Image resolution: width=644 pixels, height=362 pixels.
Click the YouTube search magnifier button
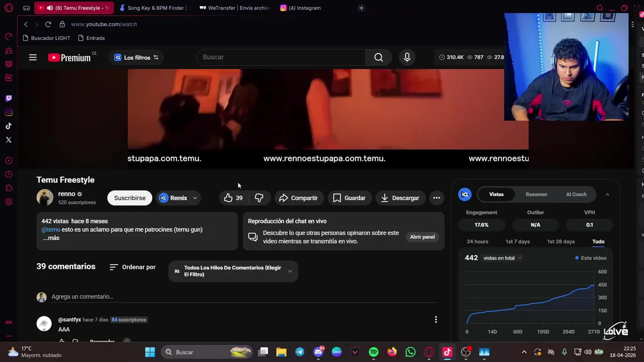(x=378, y=57)
